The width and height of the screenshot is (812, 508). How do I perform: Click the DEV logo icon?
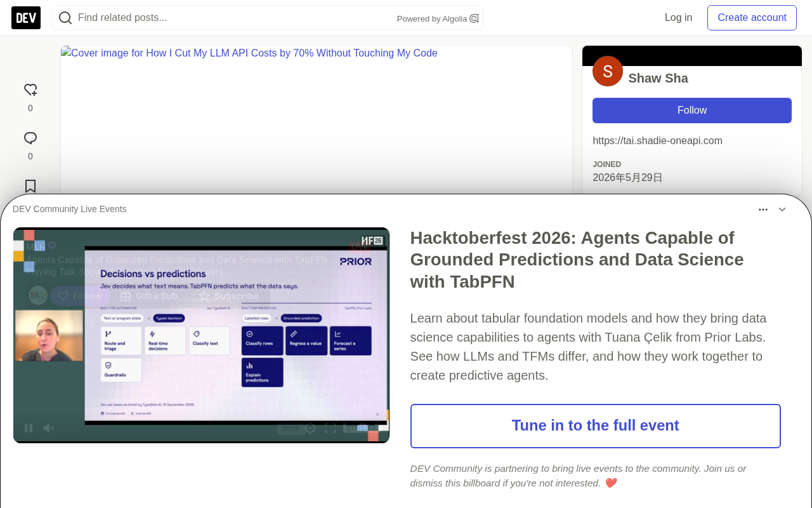[x=26, y=18]
